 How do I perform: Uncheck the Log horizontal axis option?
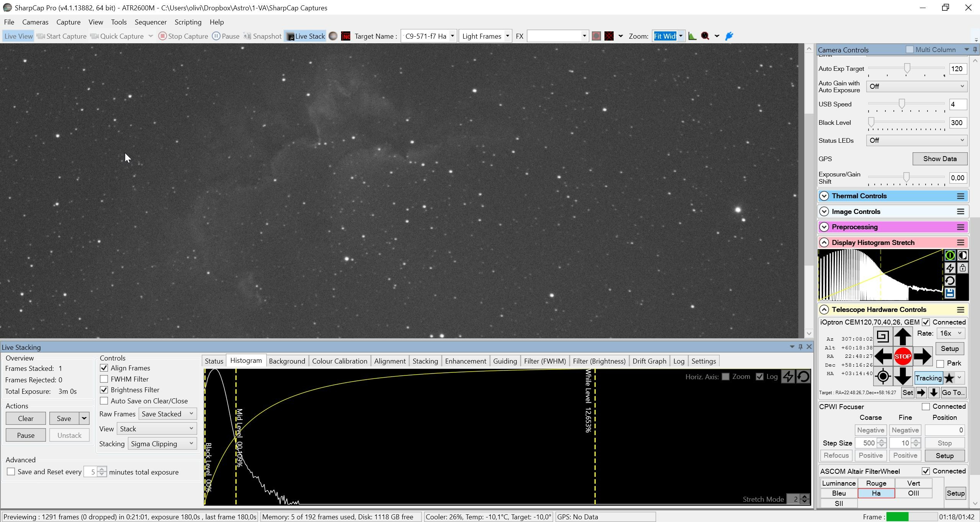[x=759, y=377]
